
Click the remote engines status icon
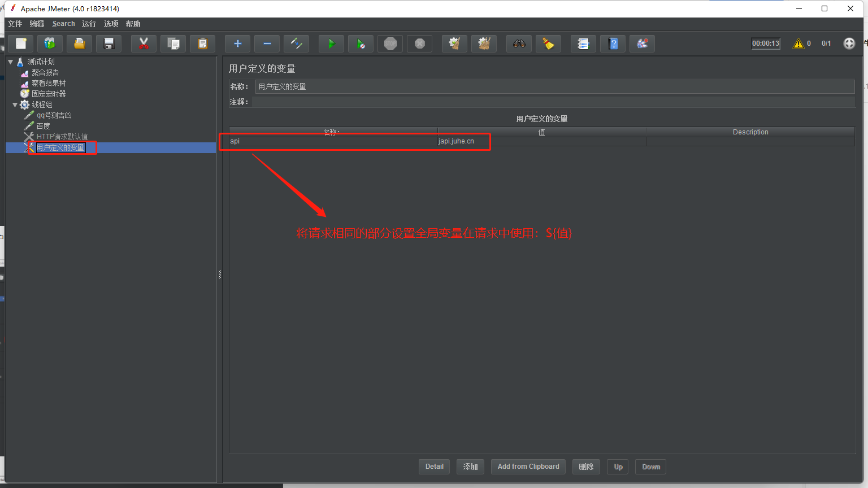849,43
